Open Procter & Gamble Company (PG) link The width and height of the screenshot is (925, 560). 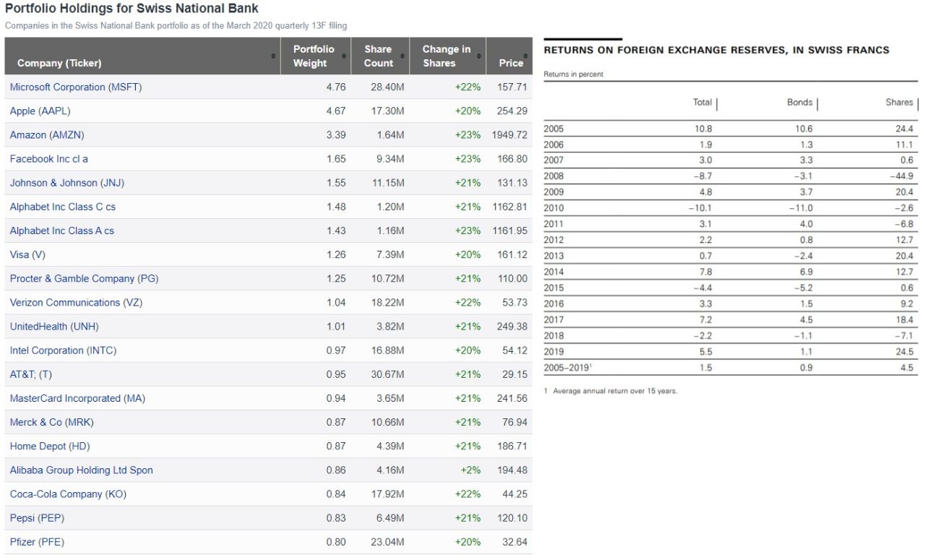(x=84, y=278)
